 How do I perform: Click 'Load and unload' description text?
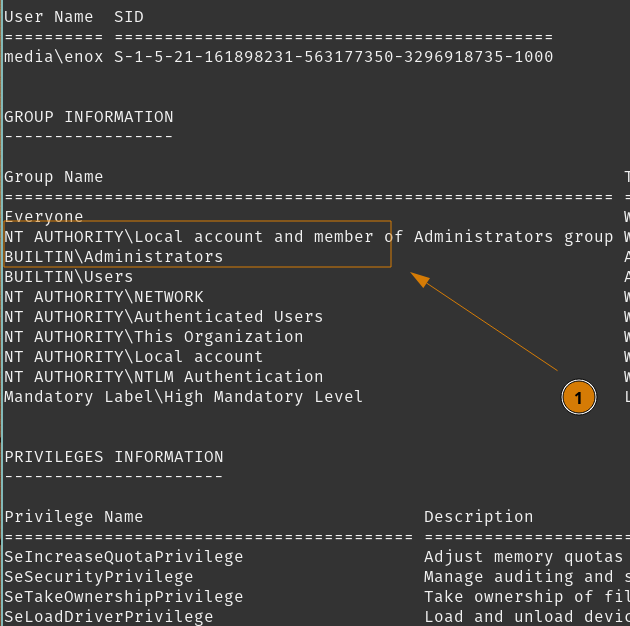coord(498,617)
